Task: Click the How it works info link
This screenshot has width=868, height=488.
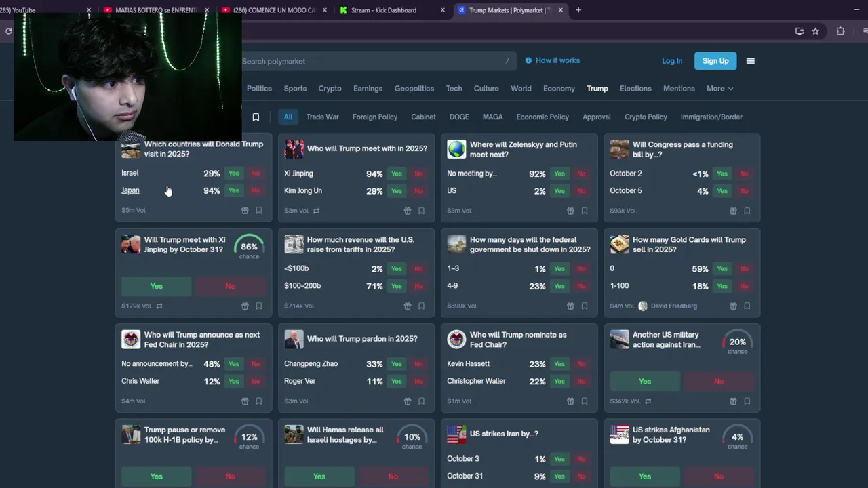Action: tap(553, 60)
